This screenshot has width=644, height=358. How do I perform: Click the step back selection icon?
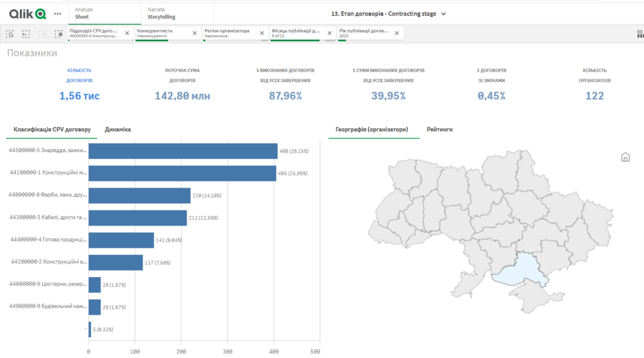tap(26, 34)
